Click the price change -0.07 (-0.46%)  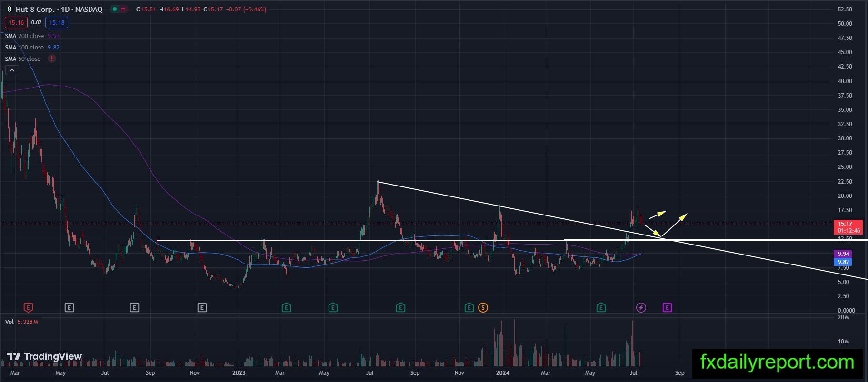[x=246, y=10]
